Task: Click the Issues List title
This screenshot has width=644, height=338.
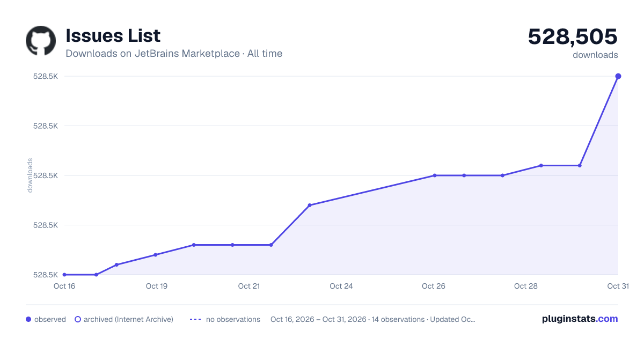Action: (113, 35)
